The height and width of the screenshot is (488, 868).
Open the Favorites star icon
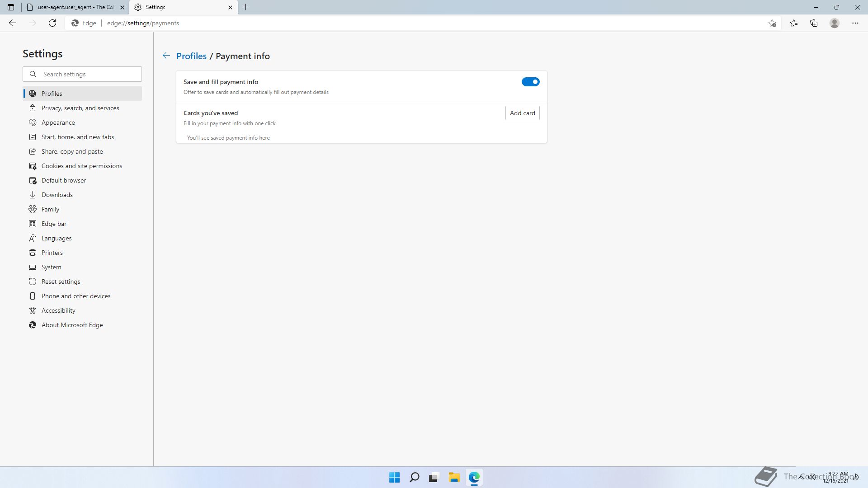click(x=794, y=23)
